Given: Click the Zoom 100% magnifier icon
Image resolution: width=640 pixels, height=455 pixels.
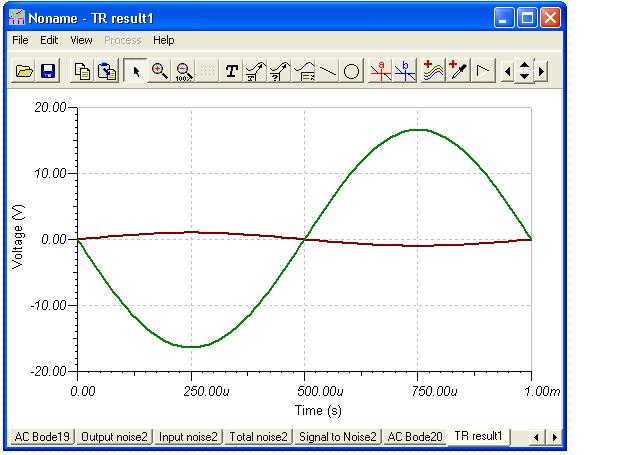Looking at the screenshot, I should pos(184,71).
